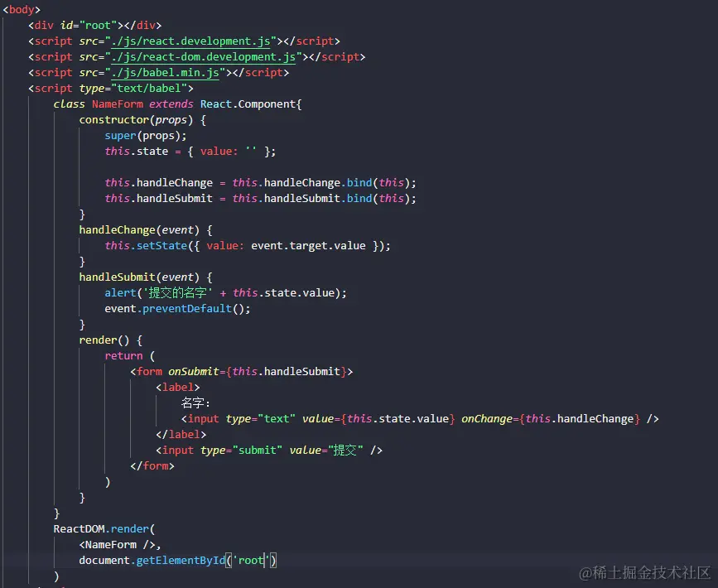Click the '提交的名字' string
718x588 pixels.
tap(178, 292)
